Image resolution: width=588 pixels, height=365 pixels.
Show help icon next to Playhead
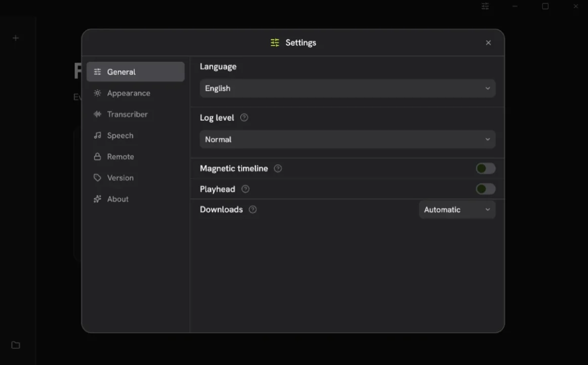(245, 189)
